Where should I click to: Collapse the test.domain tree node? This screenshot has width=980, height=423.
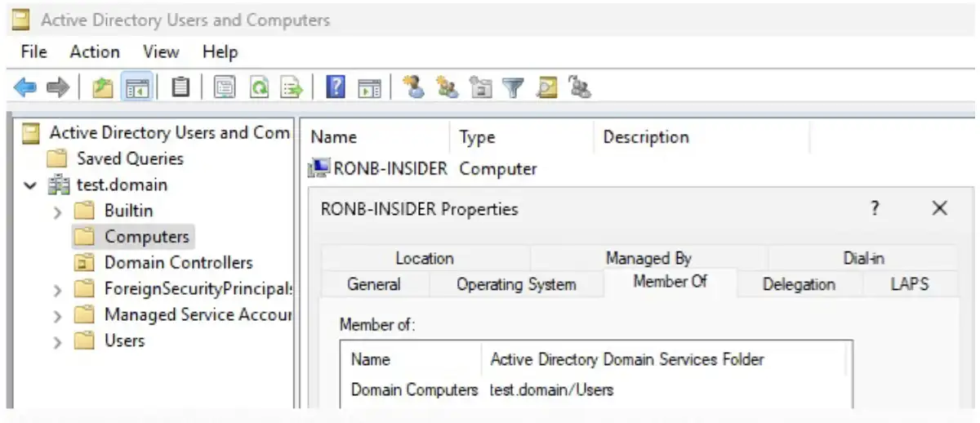[31, 185]
